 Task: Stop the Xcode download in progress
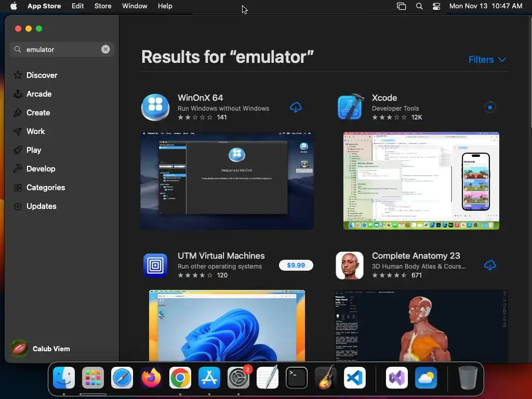[489, 107]
